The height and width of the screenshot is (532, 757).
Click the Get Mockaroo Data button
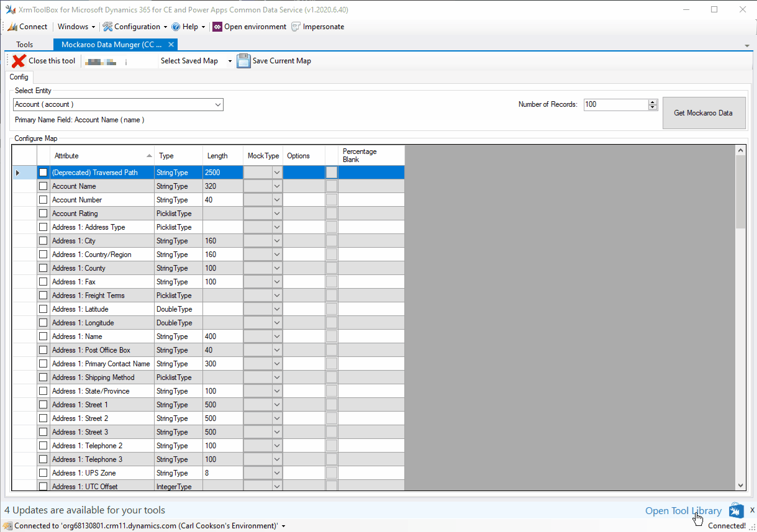point(704,113)
